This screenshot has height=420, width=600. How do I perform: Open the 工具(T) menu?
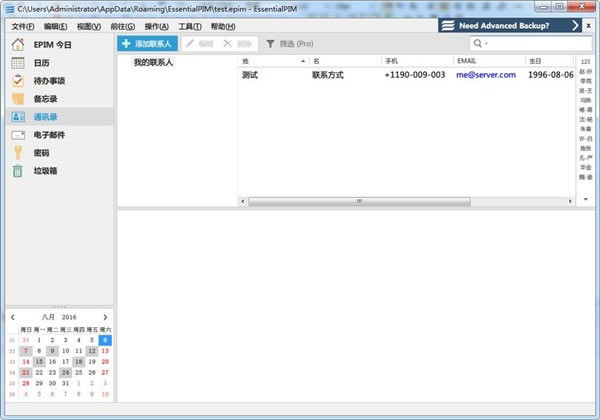(x=189, y=25)
